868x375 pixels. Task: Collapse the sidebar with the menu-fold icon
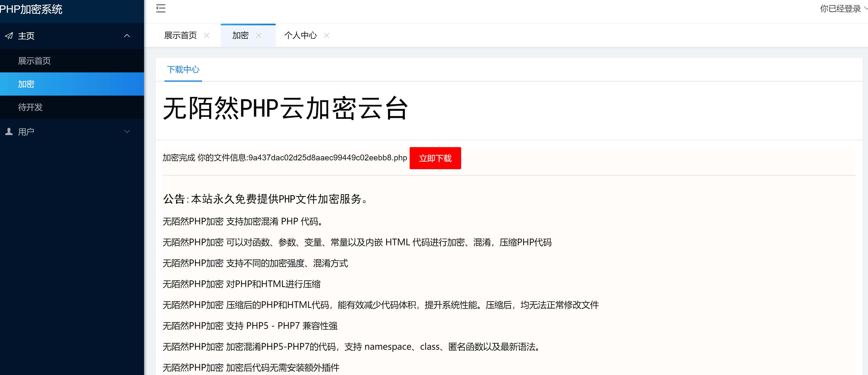click(161, 9)
